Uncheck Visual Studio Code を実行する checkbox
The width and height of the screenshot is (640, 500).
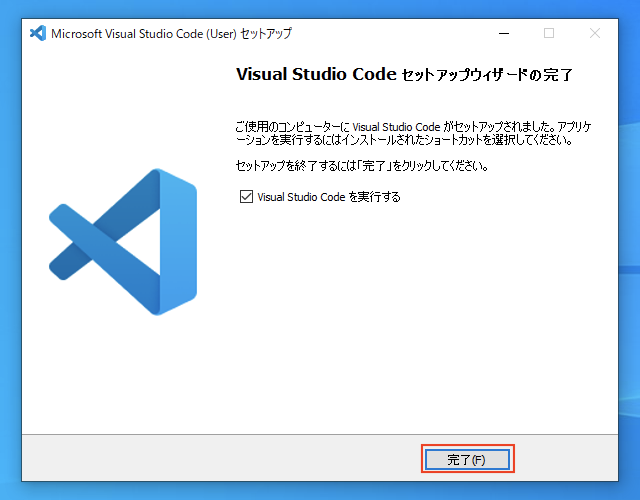pos(246,197)
